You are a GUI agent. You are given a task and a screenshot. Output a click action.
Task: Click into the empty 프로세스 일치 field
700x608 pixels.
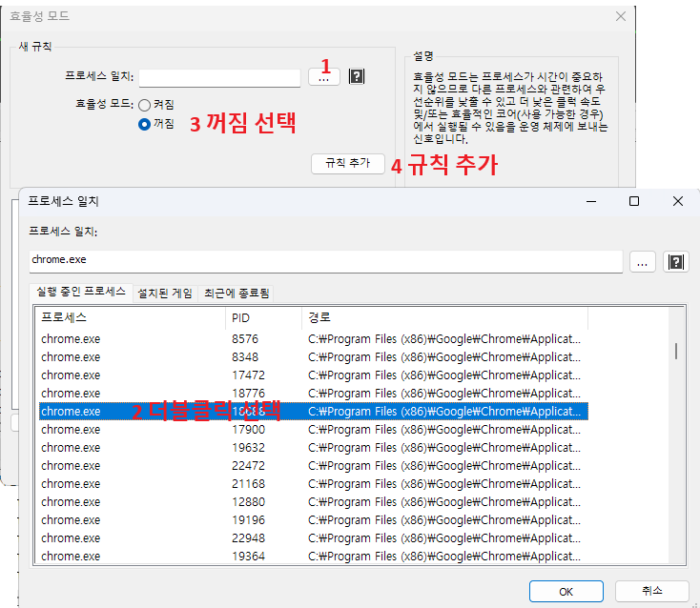tap(219, 77)
